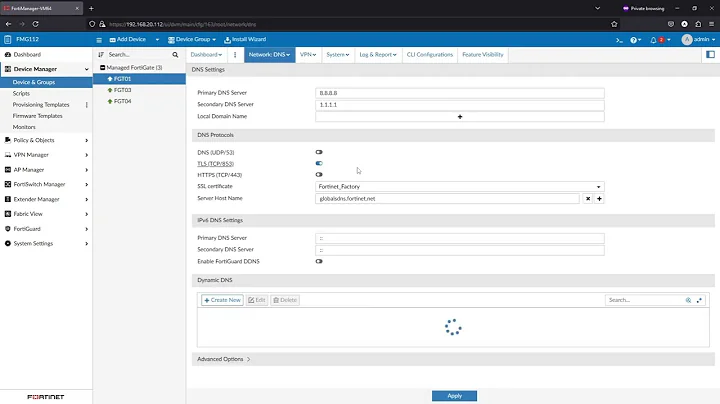Toggle DNS (UDP/53) protocol switch
Image resolution: width=720 pixels, height=404 pixels.
(x=319, y=152)
